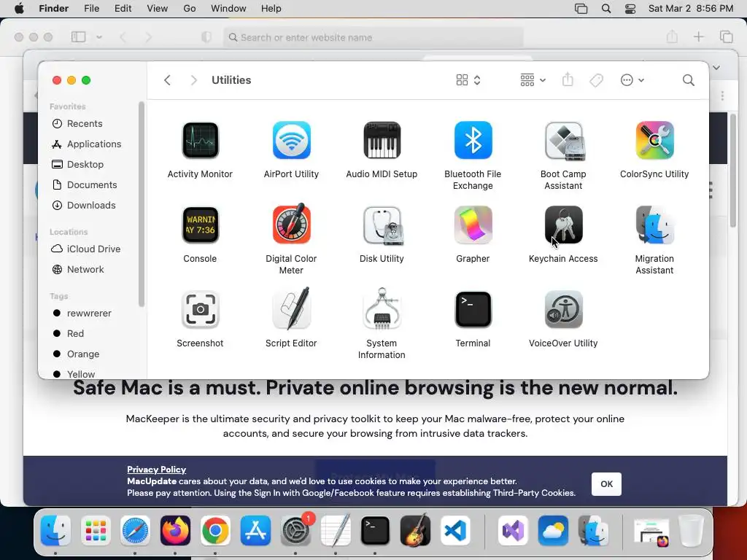Select the Console app icon
Screen dimensions: 747x560
coord(200,225)
